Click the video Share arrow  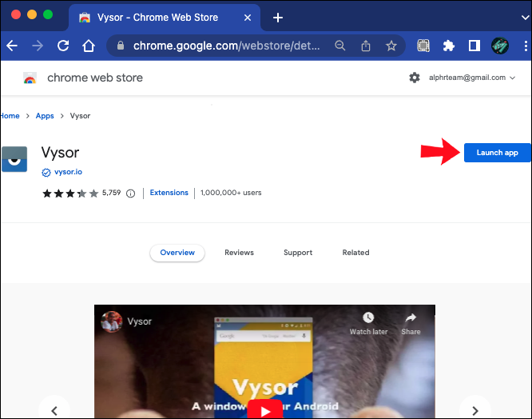(x=411, y=324)
